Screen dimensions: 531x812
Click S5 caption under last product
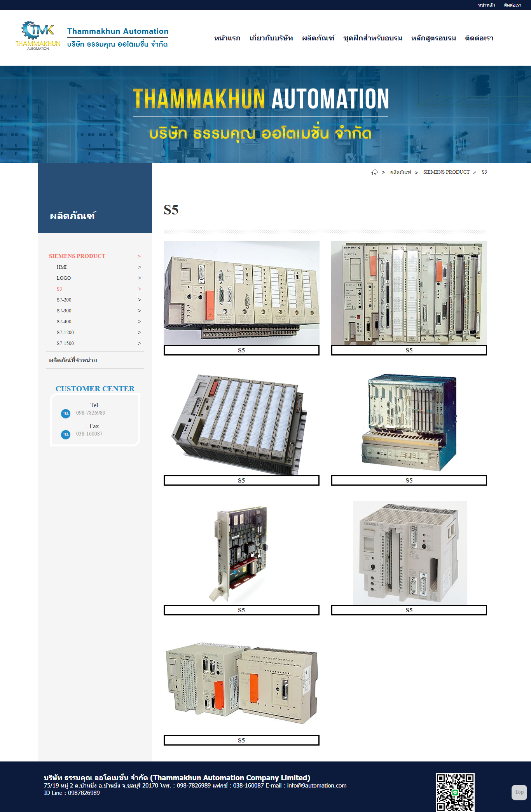(241, 741)
